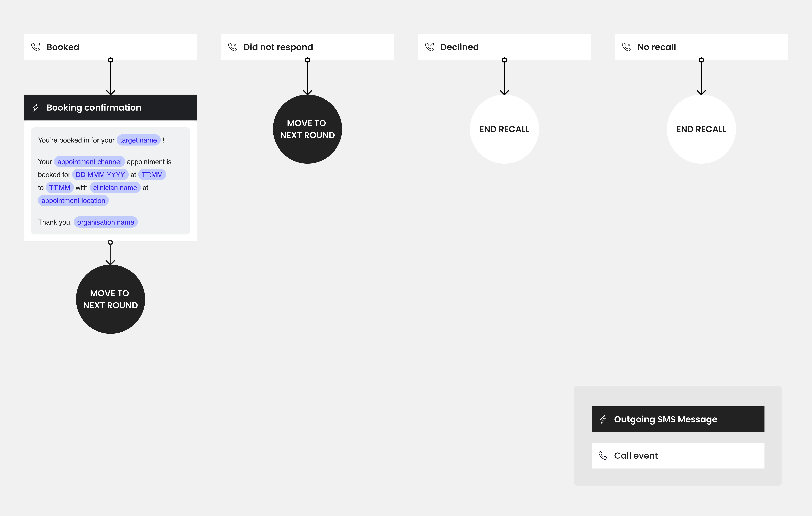812x516 pixels.
Task: Click the connector node below the Declined card
Action: pyautogui.click(x=504, y=60)
